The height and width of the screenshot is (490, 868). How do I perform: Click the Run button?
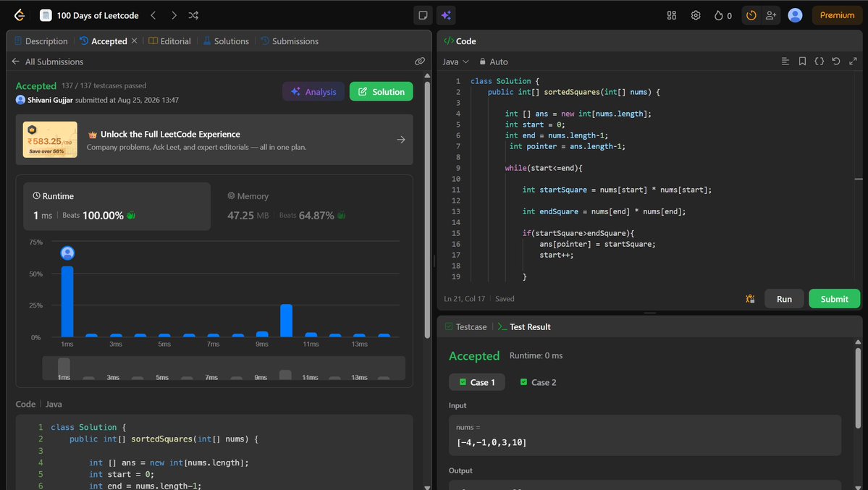(x=784, y=298)
